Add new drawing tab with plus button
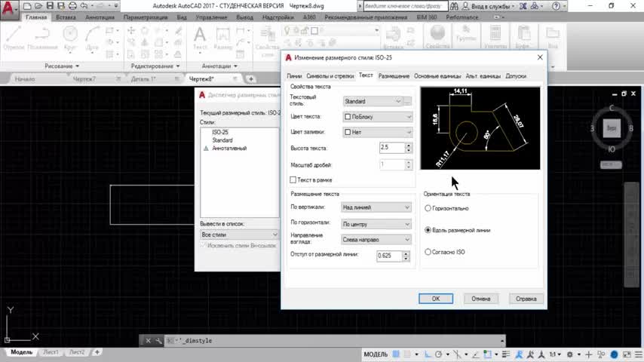 (251, 78)
